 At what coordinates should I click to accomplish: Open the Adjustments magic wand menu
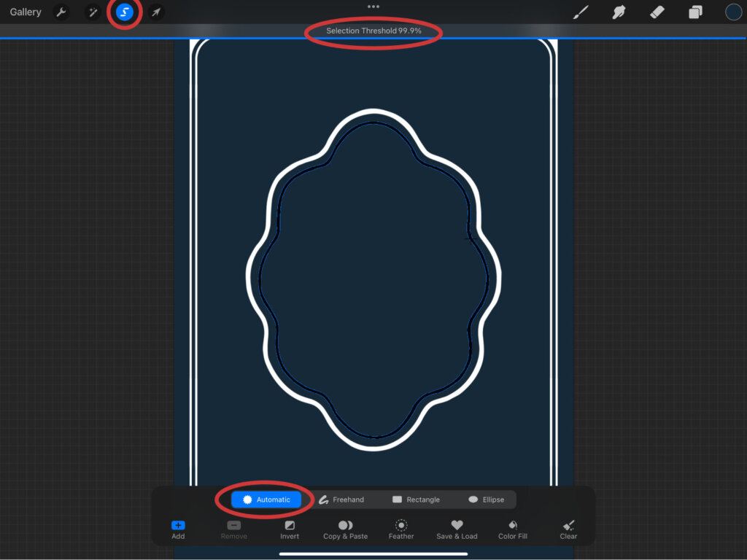[x=93, y=12]
